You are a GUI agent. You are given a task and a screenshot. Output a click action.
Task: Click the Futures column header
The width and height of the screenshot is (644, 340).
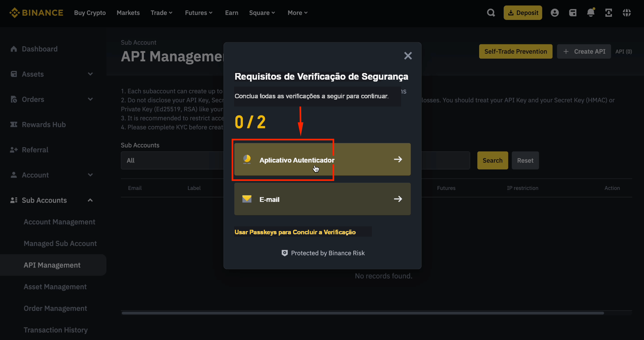(x=446, y=188)
